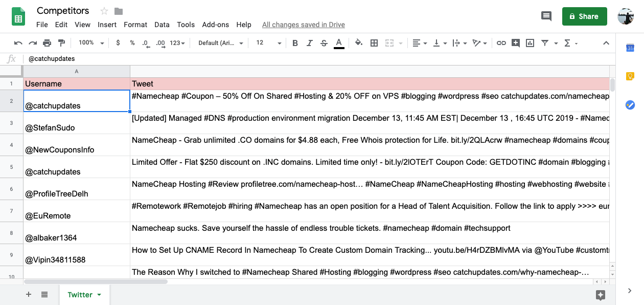Select row 1 header
Viewport: 644px width, 305px height.
pos(11,83)
